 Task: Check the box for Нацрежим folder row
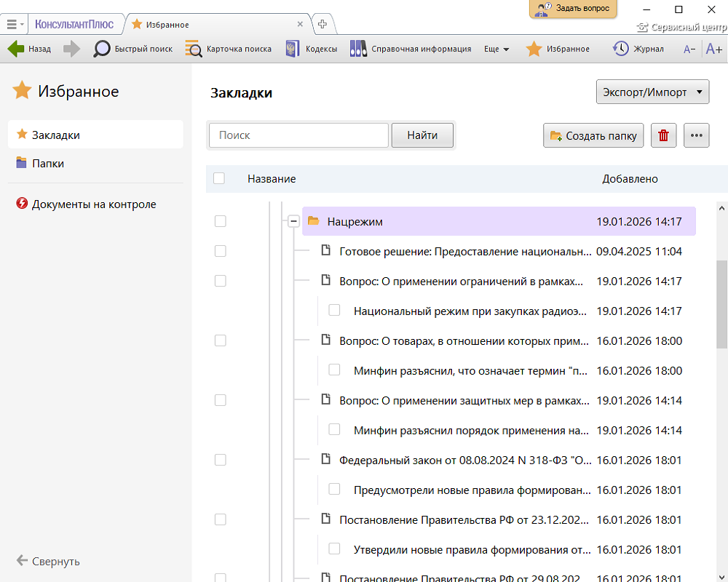click(221, 221)
